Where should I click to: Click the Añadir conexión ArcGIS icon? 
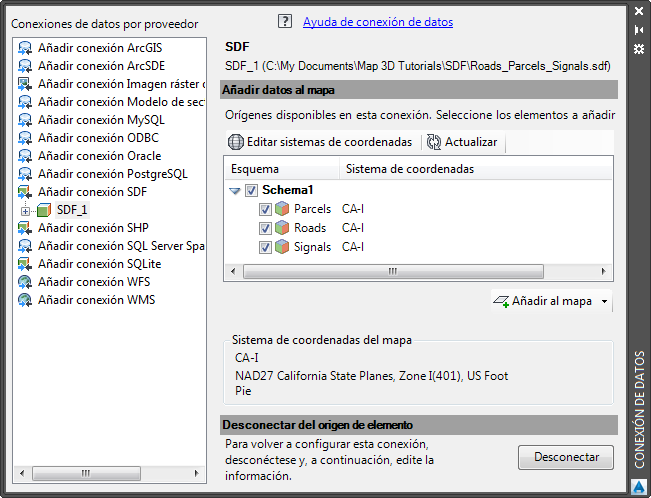[x=25, y=48]
